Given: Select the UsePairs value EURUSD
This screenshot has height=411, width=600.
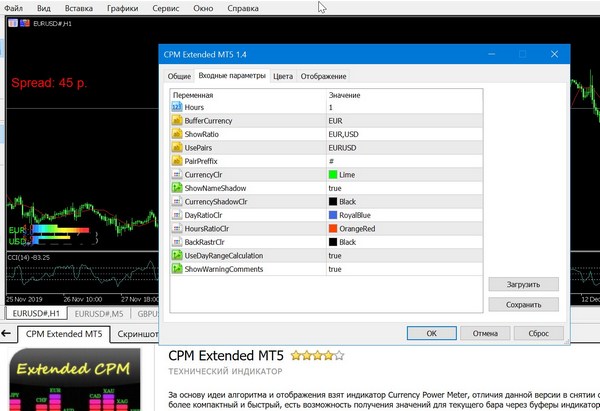Looking at the screenshot, I should click(404, 147).
